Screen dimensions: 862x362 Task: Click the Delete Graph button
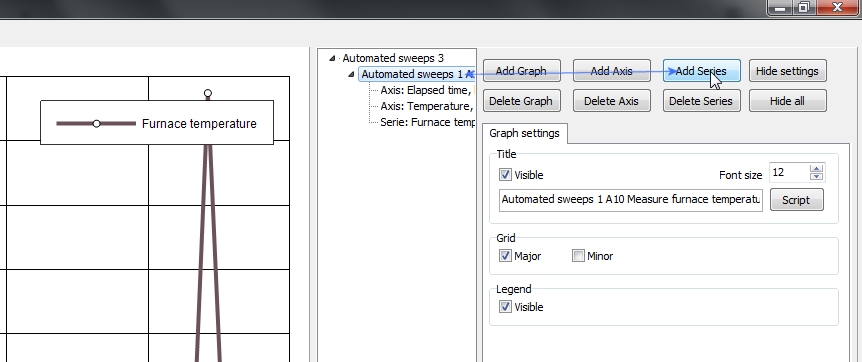tap(521, 101)
